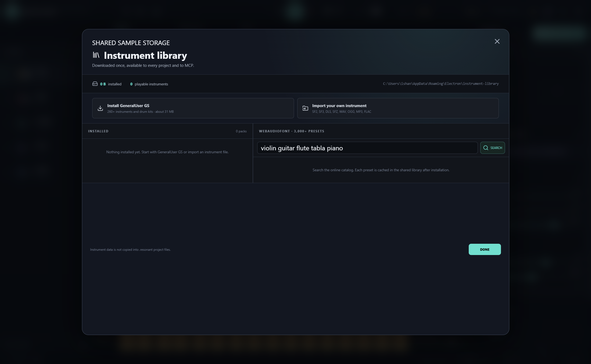Click 'SF2, SF3, DLS, SFZ' formats text

[x=342, y=112]
